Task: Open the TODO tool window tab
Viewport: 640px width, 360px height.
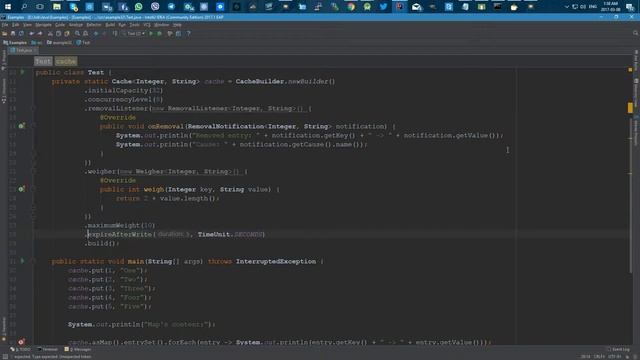Action: click(x=20, y=349)
